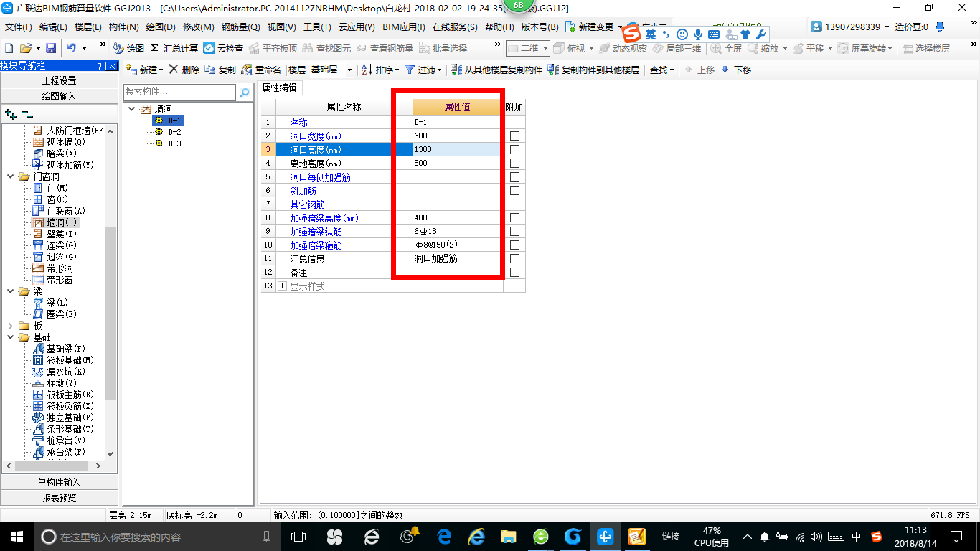Click 离地高度 value cell 500
Viewport: 980px width, 551px height.
point(457,164)
